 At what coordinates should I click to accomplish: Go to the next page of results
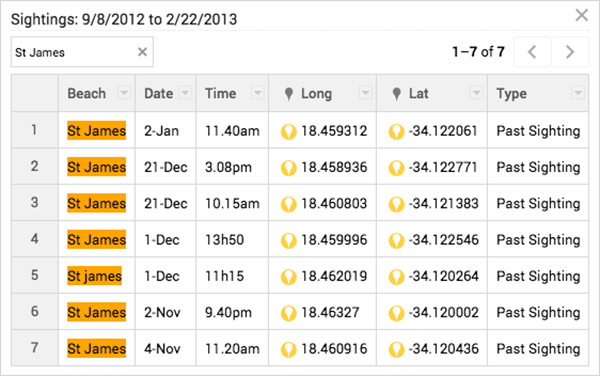[570, 52]
